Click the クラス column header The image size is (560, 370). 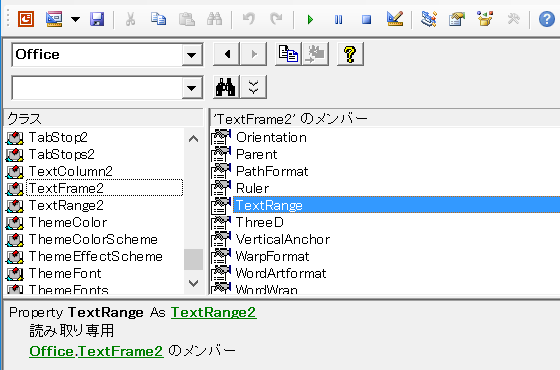(x=104, y=119)
